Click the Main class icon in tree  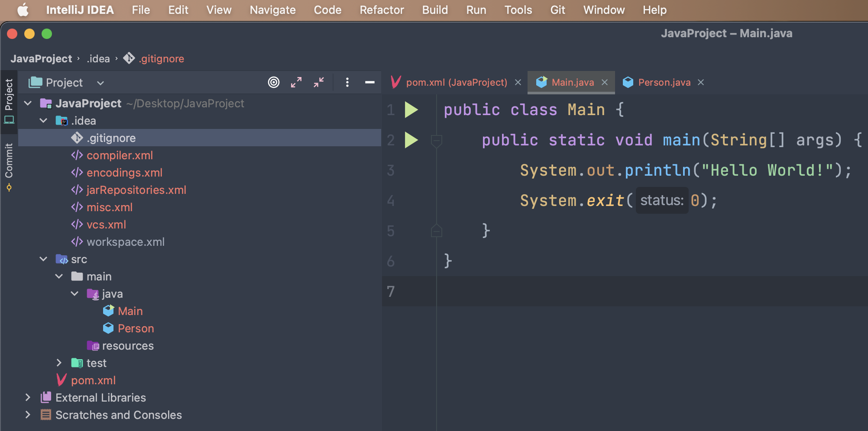tap(108, 311)
